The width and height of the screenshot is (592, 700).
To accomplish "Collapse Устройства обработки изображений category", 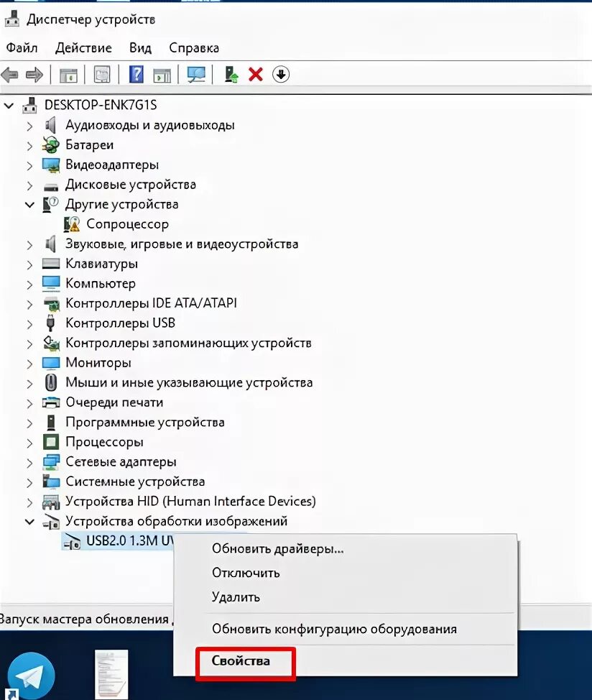I will point(29,522).
